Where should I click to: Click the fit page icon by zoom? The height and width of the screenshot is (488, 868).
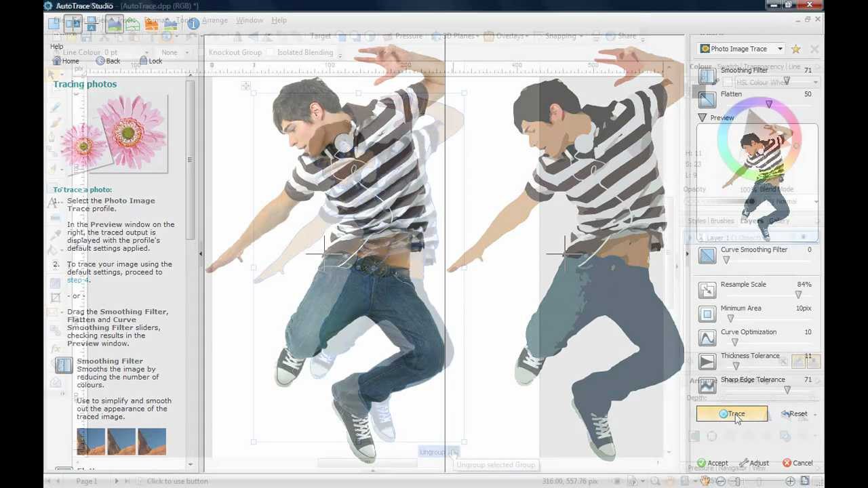pos(806,481)
